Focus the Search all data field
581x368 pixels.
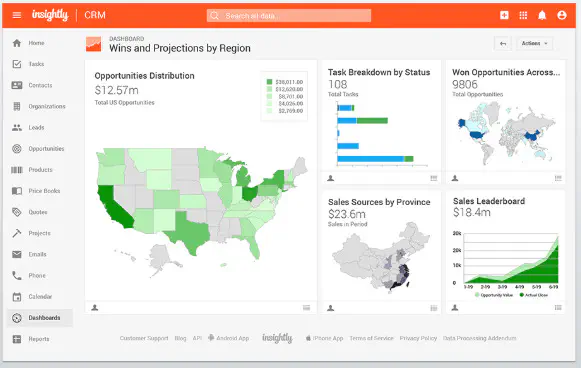tap(289, 16)
